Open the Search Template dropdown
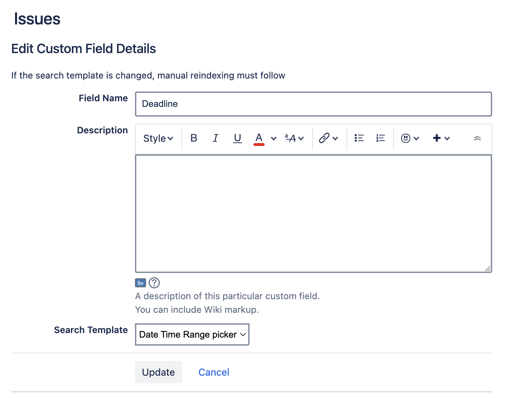 (x=192, y=334)
